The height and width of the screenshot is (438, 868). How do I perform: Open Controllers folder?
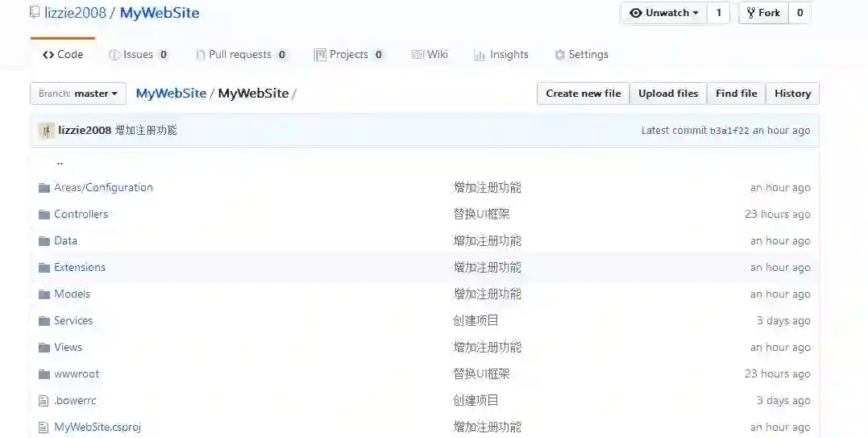[x=81, y=215]
